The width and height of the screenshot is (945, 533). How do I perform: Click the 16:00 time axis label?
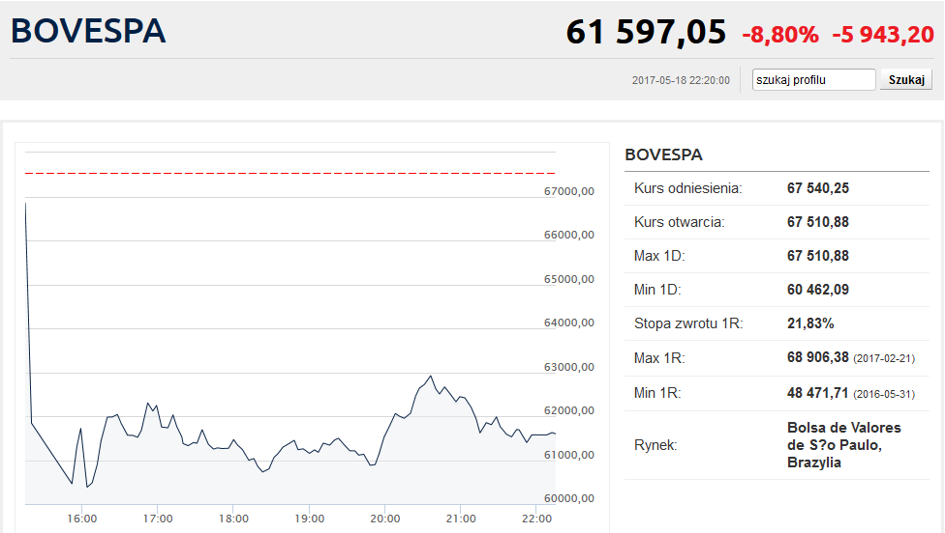[82, 519]
